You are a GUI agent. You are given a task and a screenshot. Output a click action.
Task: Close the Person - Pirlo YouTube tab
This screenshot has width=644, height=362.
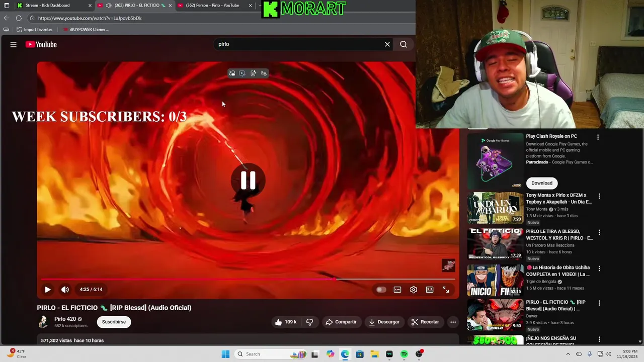(x=251, y=6)
